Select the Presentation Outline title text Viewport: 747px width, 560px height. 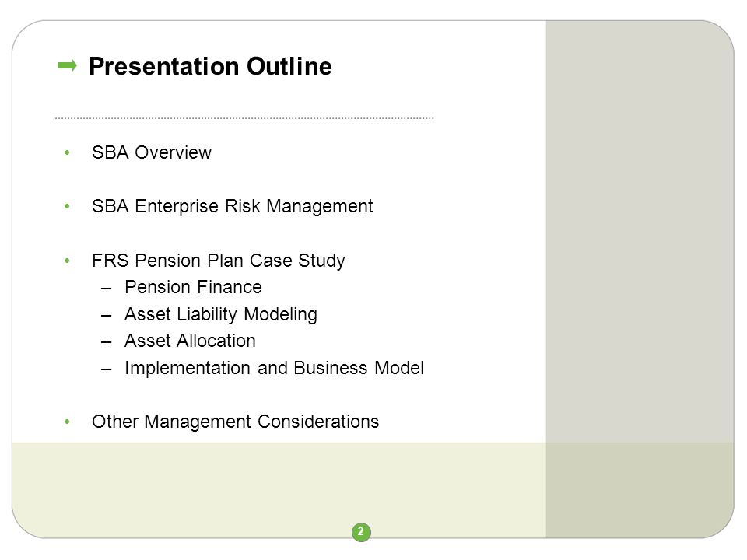tap(210, 66)
